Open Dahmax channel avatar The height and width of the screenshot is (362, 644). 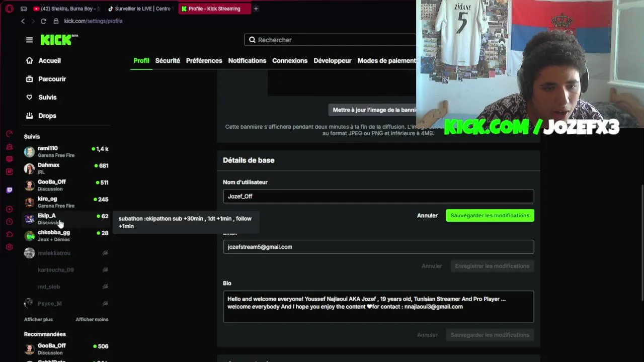click(x=29, y=168)
